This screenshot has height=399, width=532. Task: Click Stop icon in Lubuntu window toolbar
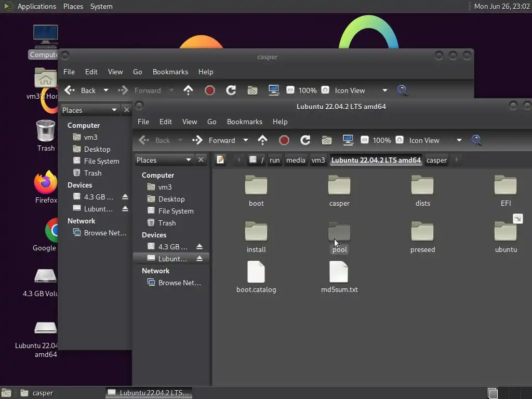click(x=284, y=140)
